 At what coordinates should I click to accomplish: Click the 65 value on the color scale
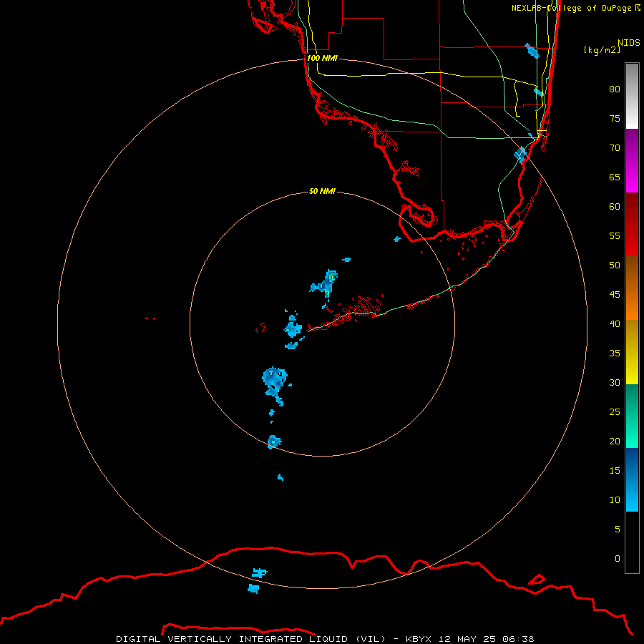[615, 177]
